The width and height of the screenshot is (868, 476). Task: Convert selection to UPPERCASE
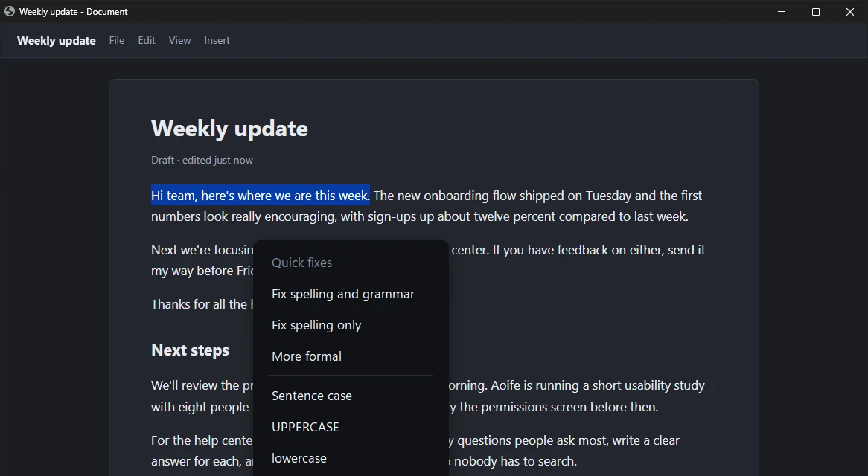(351, 427)
